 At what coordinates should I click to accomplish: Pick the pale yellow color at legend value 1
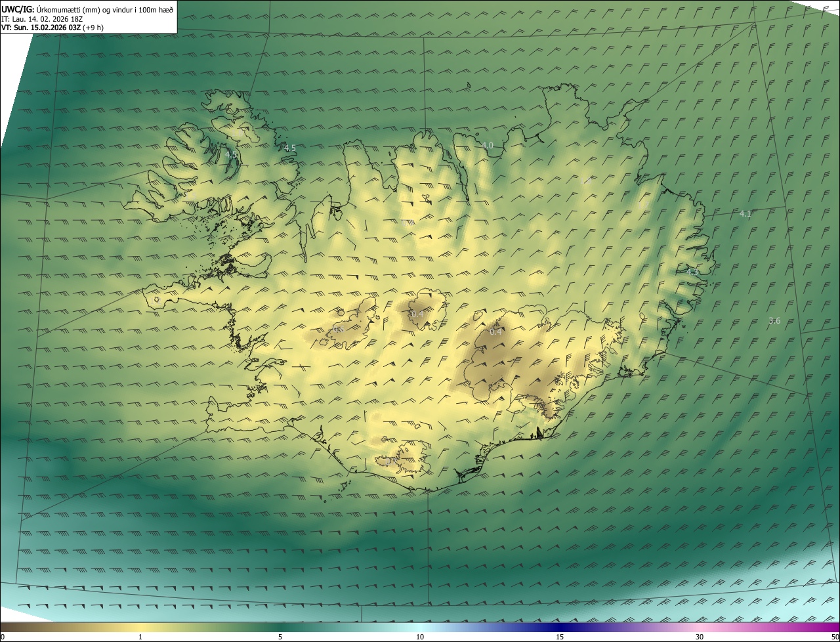coord(140,627)
